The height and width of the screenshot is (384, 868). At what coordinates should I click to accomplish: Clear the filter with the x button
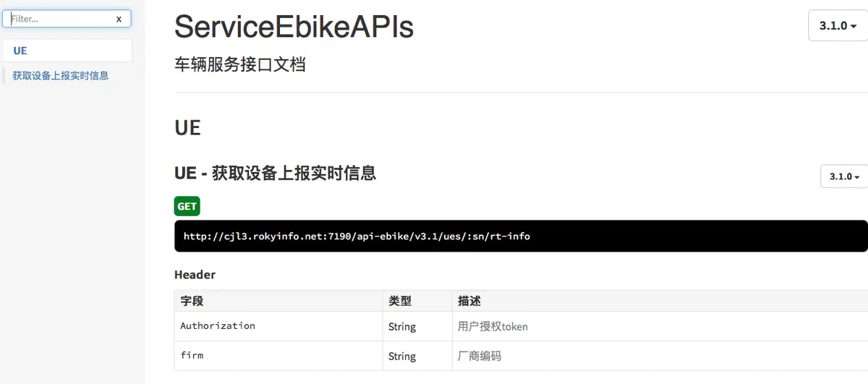pyautogui.click(x=119, y=19)
